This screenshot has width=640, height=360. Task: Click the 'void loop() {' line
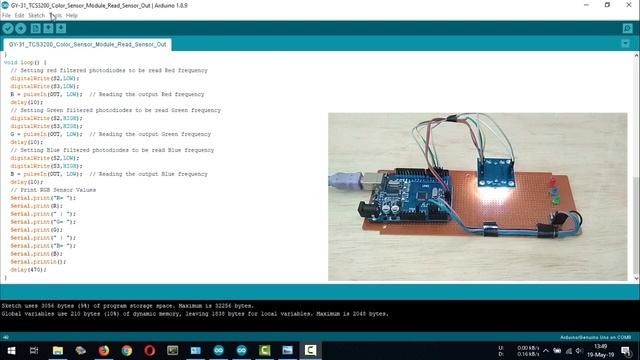(25, 62)
